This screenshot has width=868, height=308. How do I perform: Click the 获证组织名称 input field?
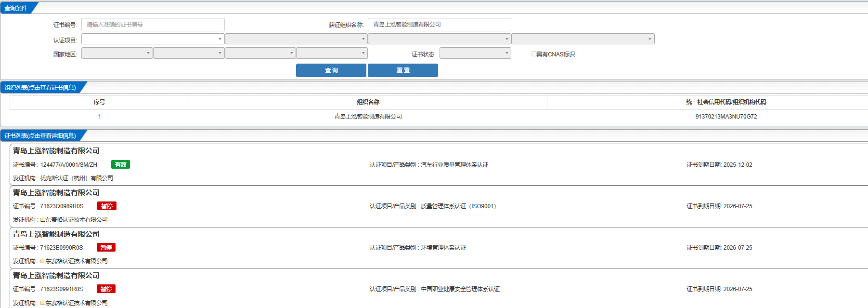coord(440,25)
